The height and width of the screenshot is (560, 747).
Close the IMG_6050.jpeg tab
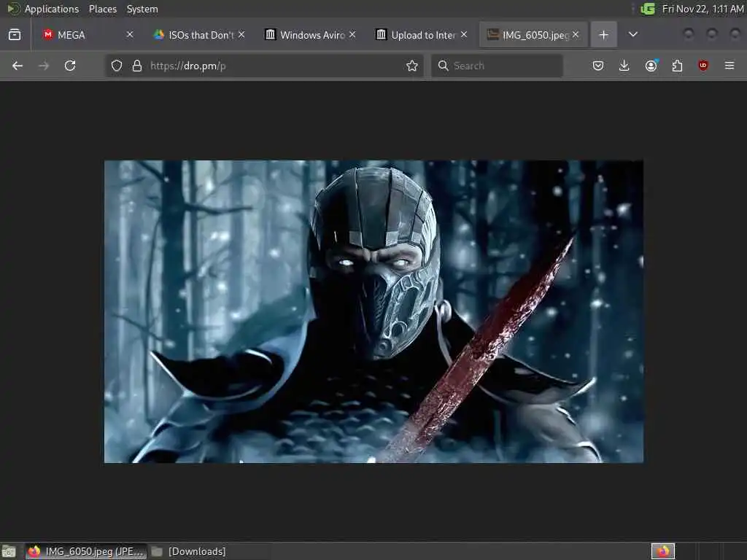pos(576,35)
